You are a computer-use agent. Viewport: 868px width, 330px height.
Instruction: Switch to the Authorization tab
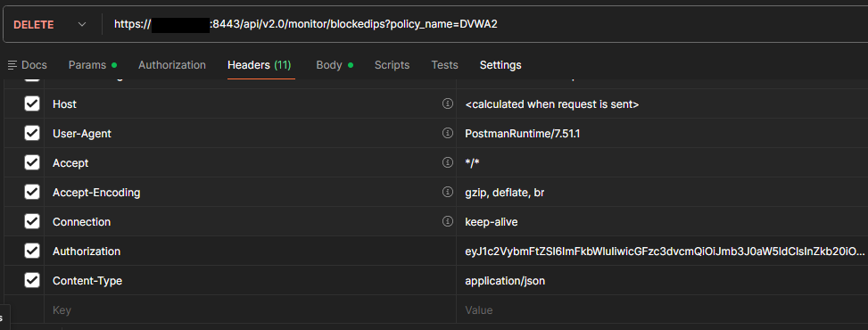click(x=172, y=65)
